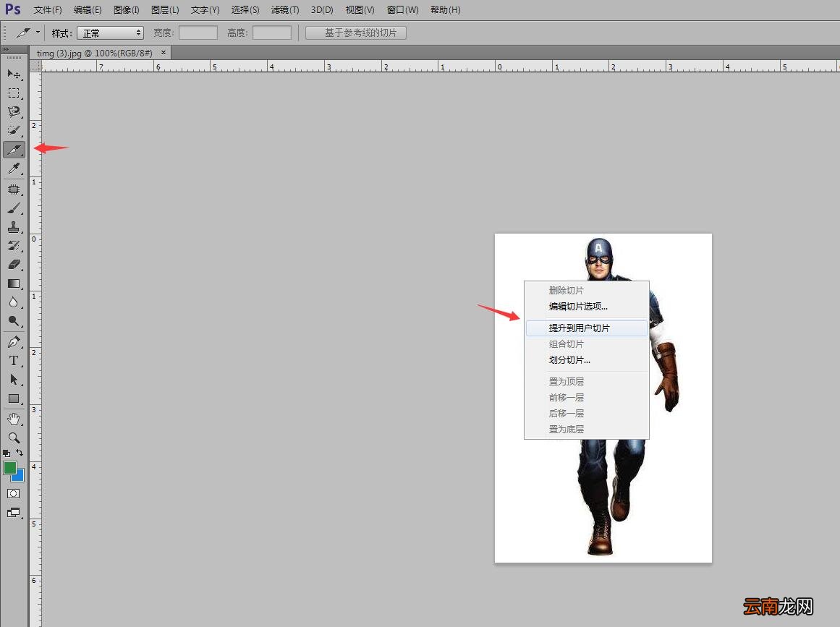This screenshot has height=627, width=840.
Task: Open the blue background color swatch
Action: [20, 476]
